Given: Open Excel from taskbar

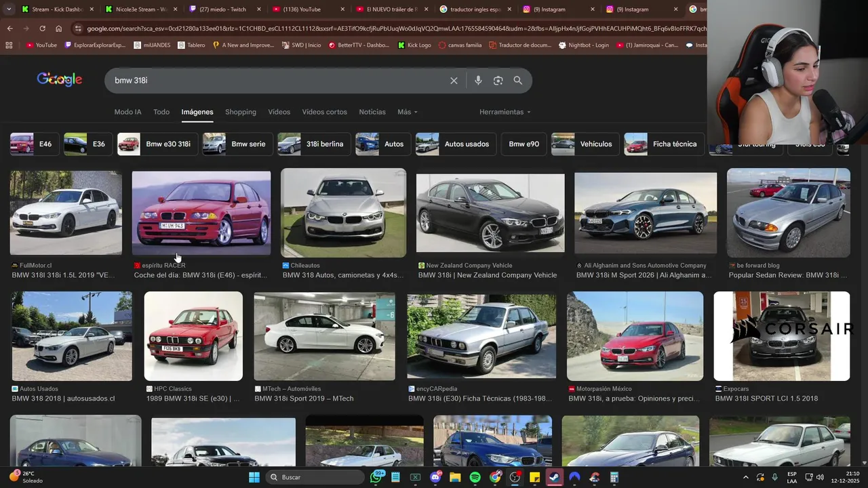Looking at the screenshot, I should tap(416, 477).
